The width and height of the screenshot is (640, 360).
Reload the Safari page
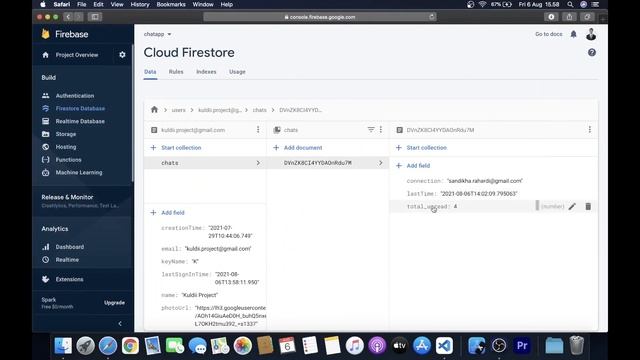(x=431, y=17)
